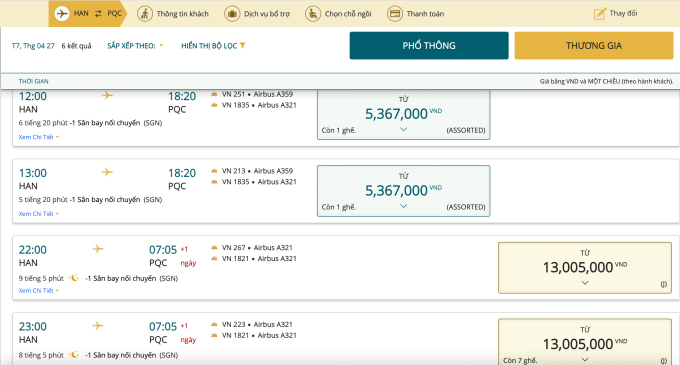Open Xem Chi Tiết for the 22:00 flight
This screenshot has height=365, width=680.
[x=39, y=290]
